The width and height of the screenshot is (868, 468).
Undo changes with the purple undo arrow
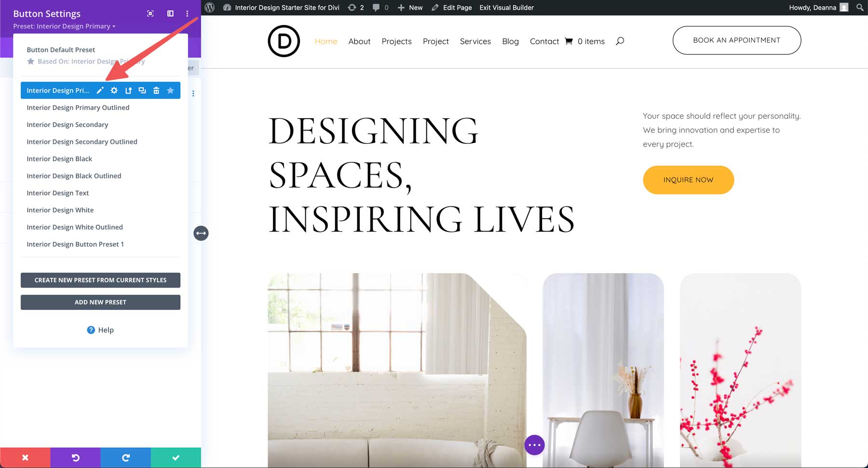click(75, 457)
